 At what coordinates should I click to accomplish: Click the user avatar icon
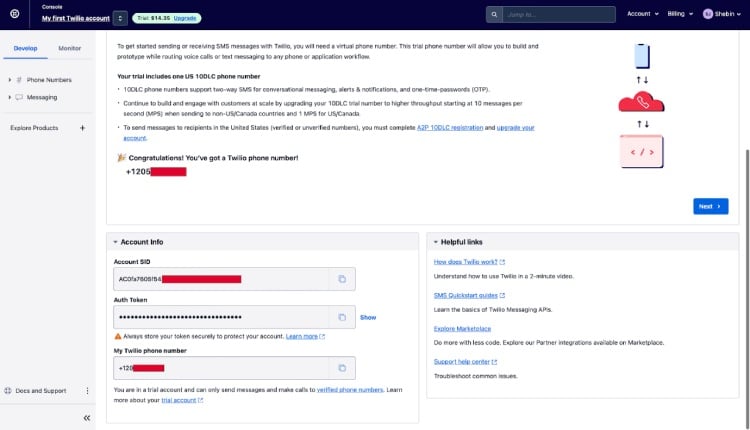click(707, 14)
